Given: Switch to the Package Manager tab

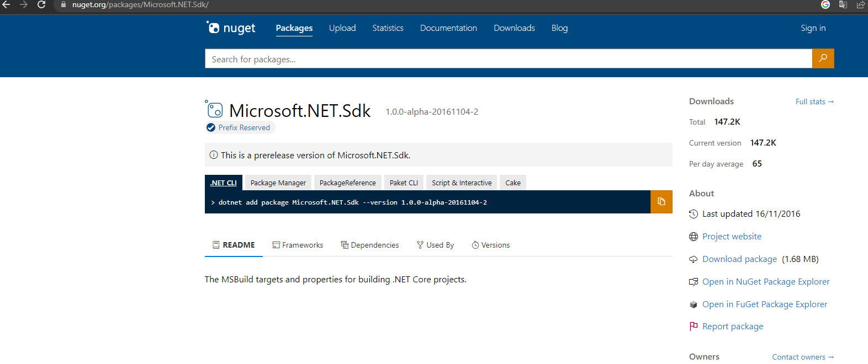Looking at the screenshot, I should coord(278,183).
